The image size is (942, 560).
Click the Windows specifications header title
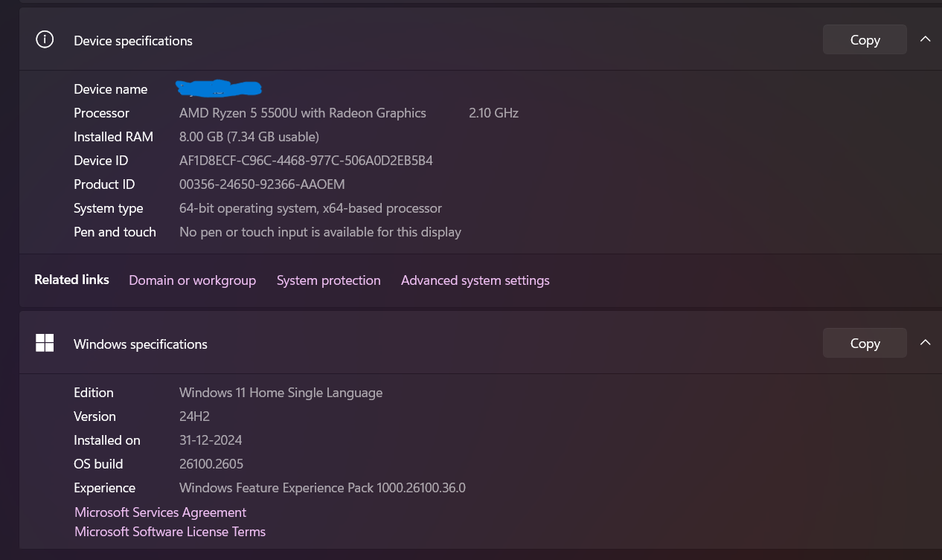pyautogui.click(x=140, y=344)
